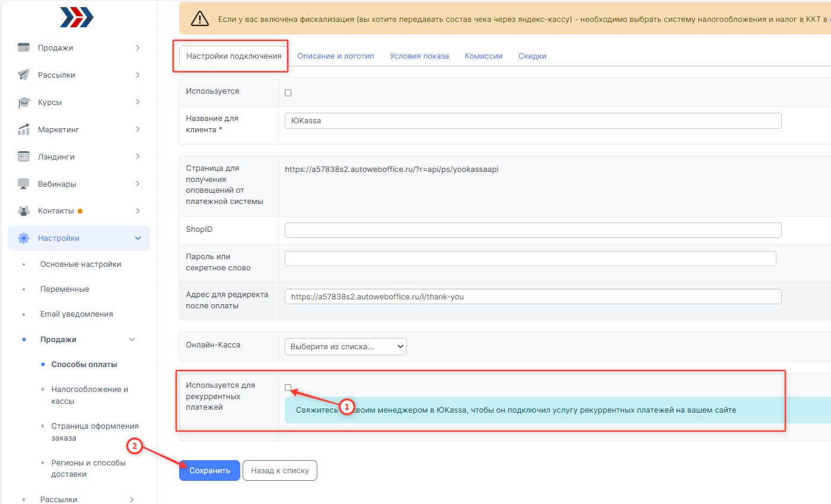Click the Продажи credit card icon
This screenshot has height=504, width=831.
point(24,47)
